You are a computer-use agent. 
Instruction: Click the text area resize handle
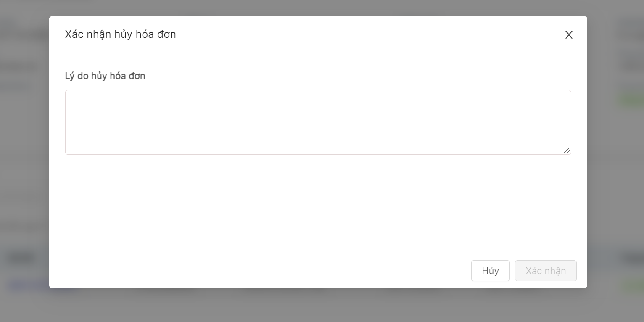click(567, 150)
